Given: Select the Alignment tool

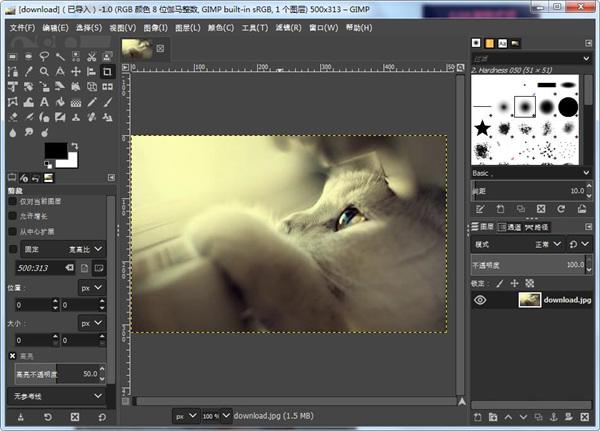Looking at the screenshot, I should pos(91,72).
